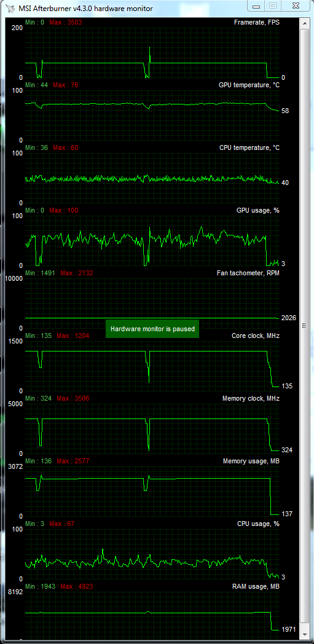
Task: Click RAM usage 'Max : 4923' value
Action: pos(76,586)
